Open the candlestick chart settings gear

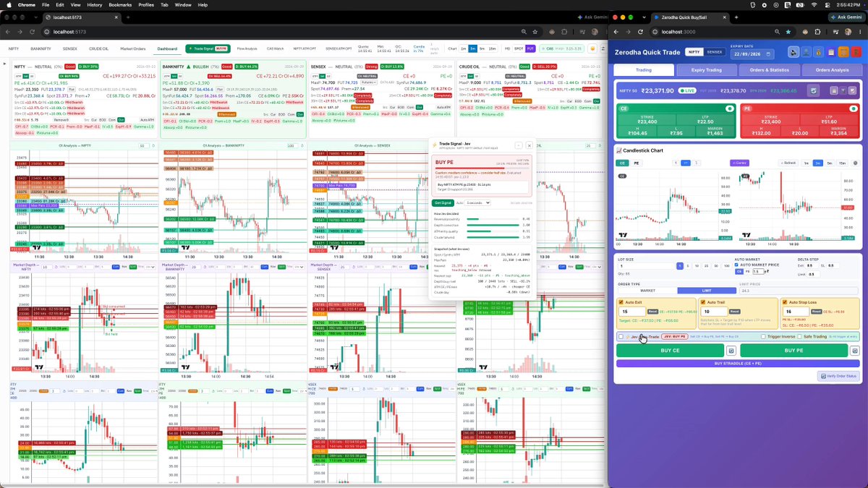tap(856, 163)
